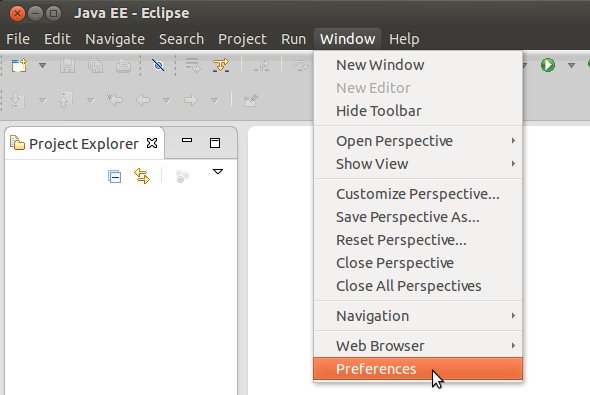
Task: Expand the Web Browser submenu
Action: pyautogui.click(x=418, y=346)
